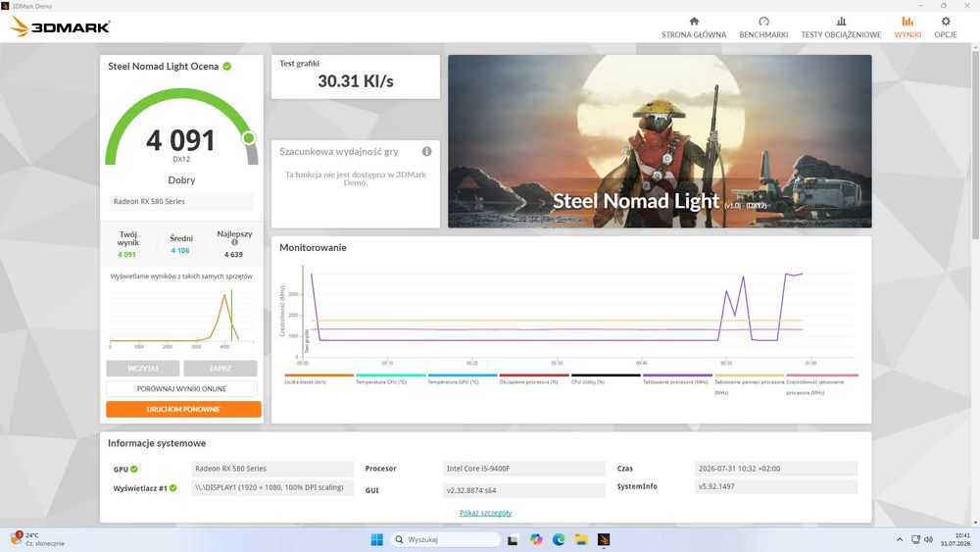The height and width of the screenshot is (552, 980).
Task: Click the DISPLAY1 1920 × 1080 field
Action: coord(272,487)
